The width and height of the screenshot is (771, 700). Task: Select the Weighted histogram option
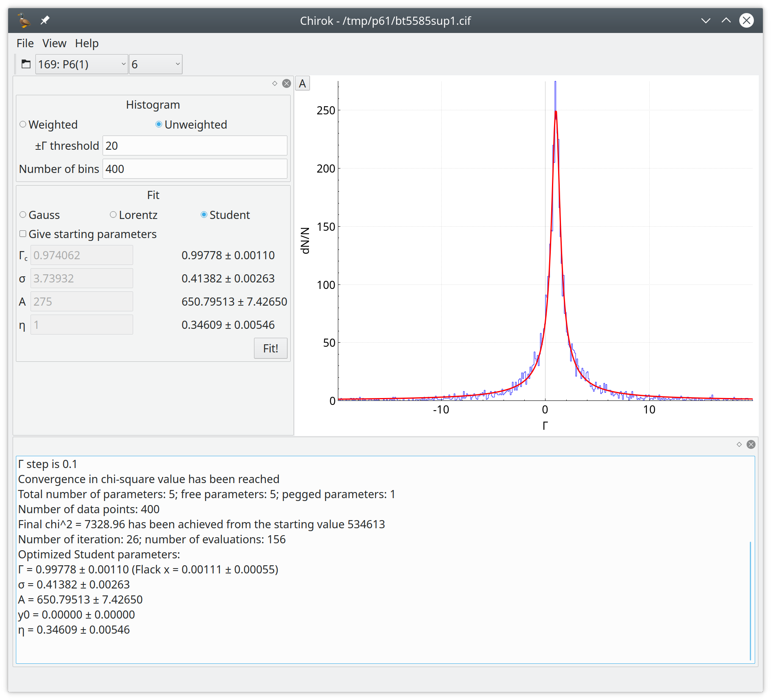48,125
